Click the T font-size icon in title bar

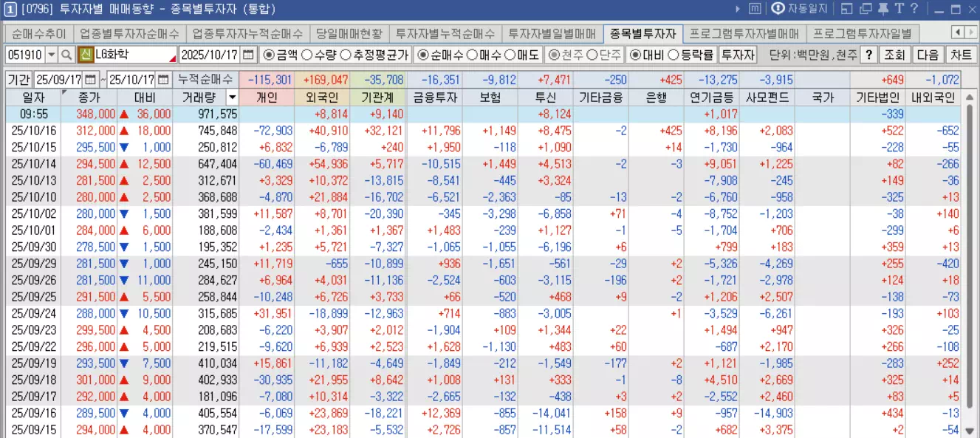(x=900, y=9)
